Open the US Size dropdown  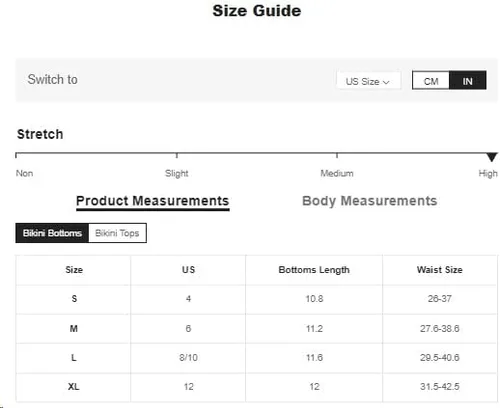(368, 81)
